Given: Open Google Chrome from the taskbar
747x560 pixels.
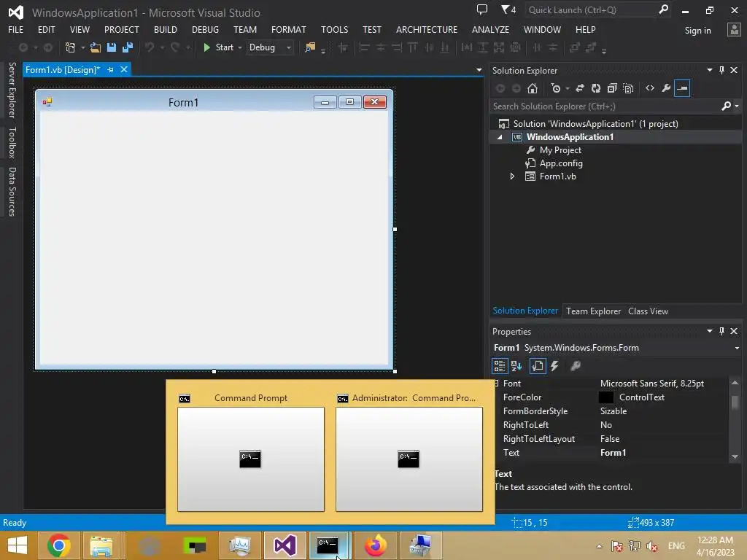Looking at the screenshot, I should click(x=58, y=545).
